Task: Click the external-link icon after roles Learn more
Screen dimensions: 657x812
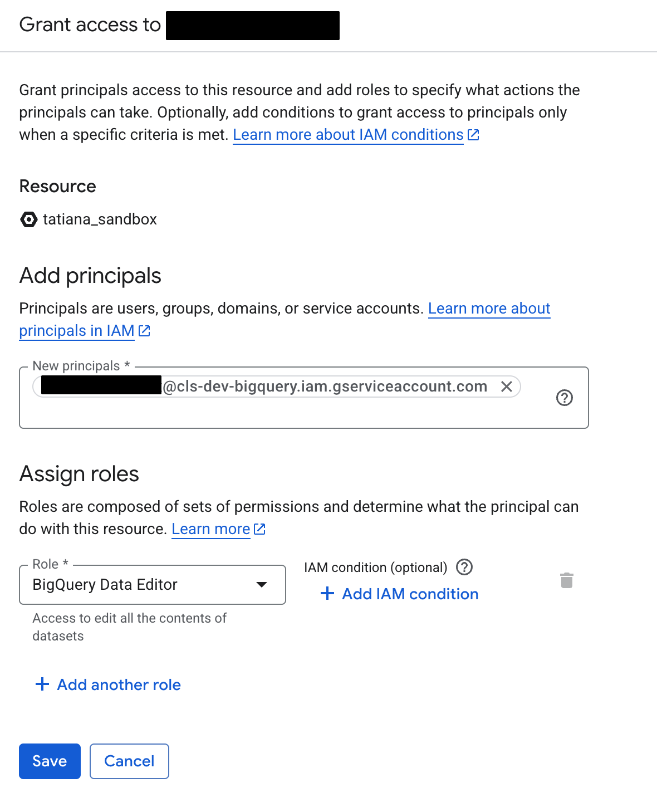Action: (x=259, y=529)
